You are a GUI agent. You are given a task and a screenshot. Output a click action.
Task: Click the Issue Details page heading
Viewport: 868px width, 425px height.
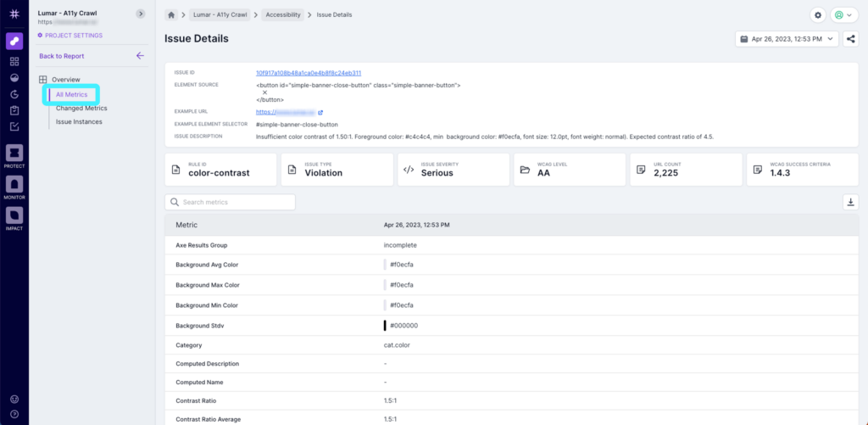197,39
